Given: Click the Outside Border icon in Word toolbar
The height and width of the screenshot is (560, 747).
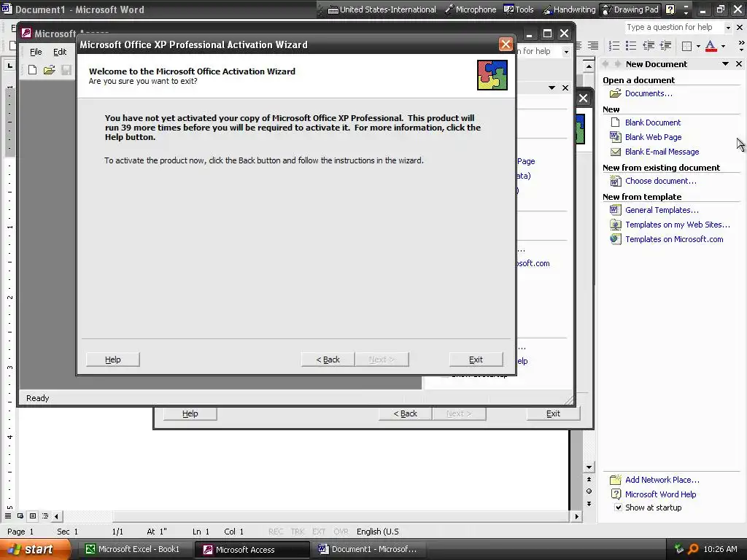Looking at the screenshot, I should pyautogui.click(x=686, y=46).
